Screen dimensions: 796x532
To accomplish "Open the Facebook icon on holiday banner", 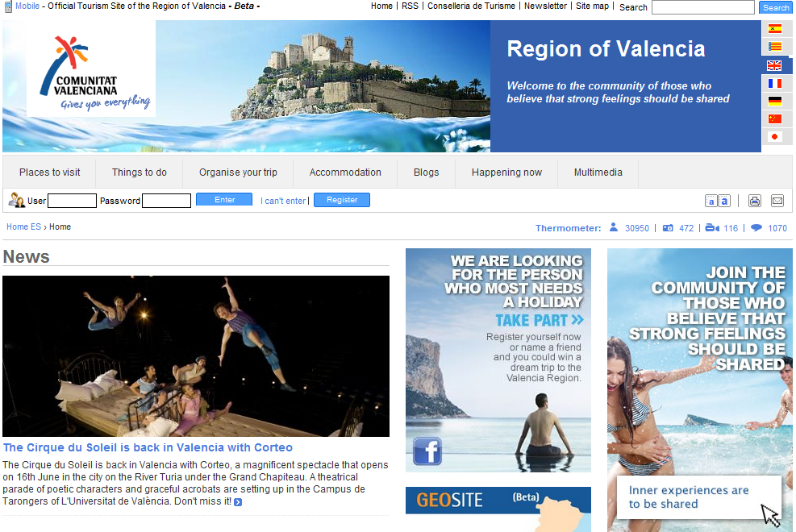I will (x=427, y=451).
